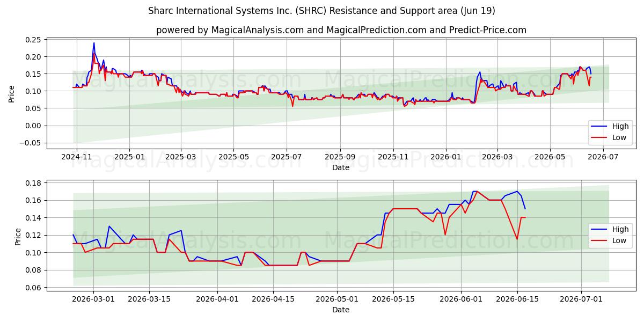Click the '−0.05' price tick on top chart
Screen dimensions: 644x322
(30, 143)
